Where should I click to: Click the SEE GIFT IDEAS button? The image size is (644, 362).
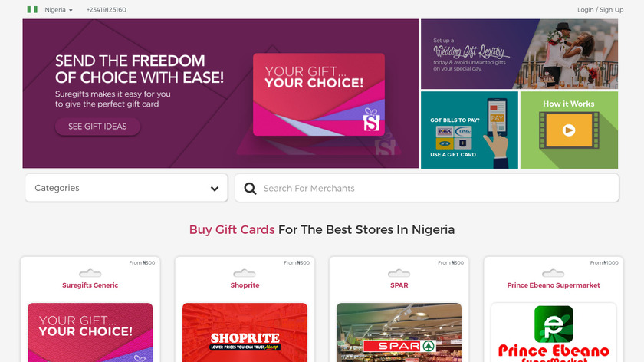pyautogui.click(x=98, y=127)
